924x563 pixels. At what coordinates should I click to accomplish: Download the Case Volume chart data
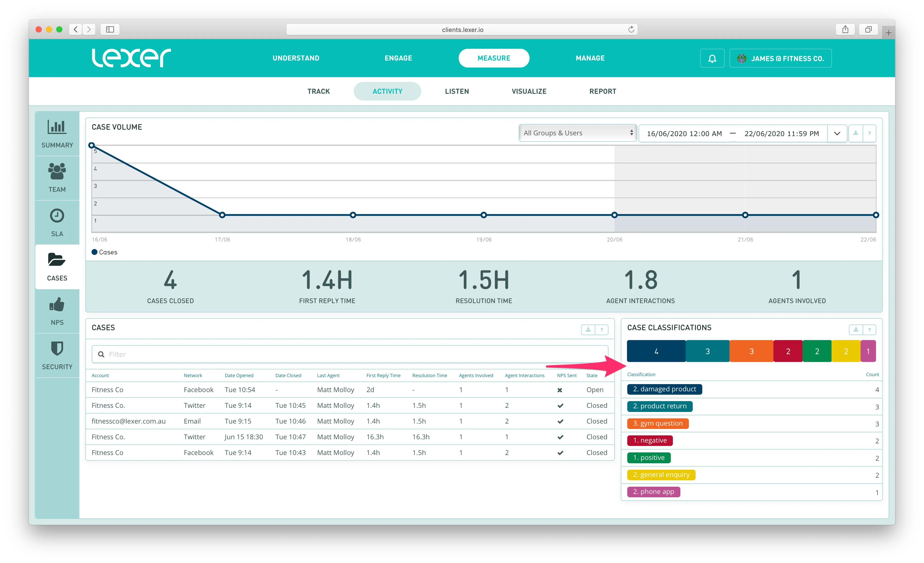[855, 134]
